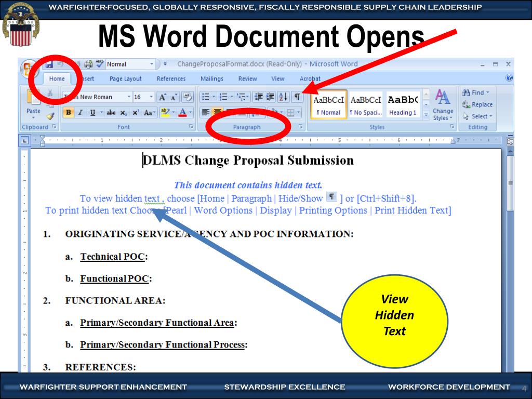
Task: Toggle Center alignment
Action: click(218, 112)
